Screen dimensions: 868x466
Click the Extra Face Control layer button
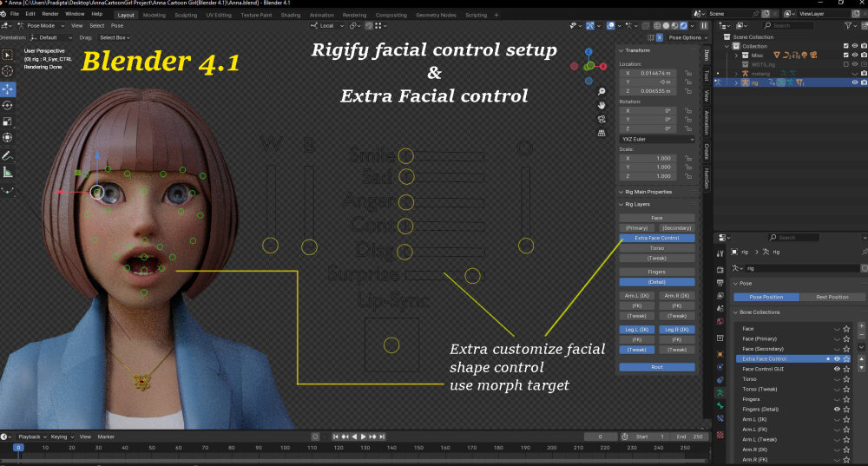pyautogui.click(x=657, y=238)
